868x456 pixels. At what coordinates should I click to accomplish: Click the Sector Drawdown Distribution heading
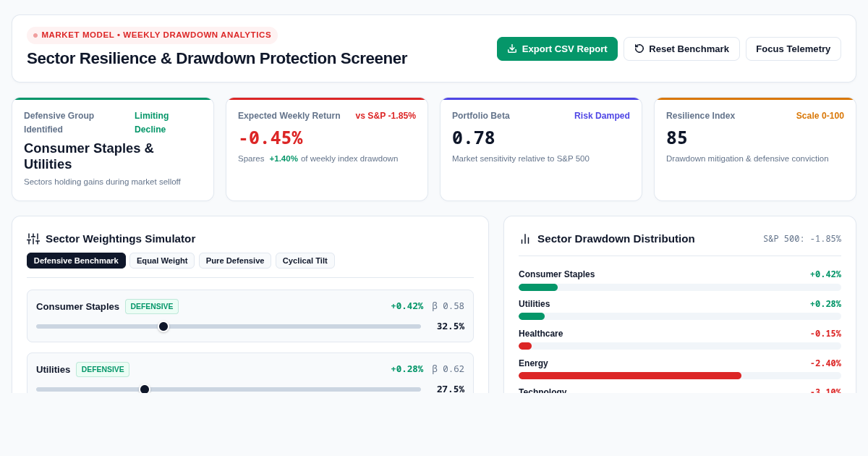click(x=616, y=239)
